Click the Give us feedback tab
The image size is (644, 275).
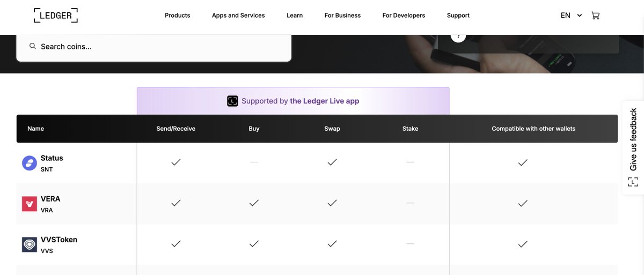tap(633, 147)
